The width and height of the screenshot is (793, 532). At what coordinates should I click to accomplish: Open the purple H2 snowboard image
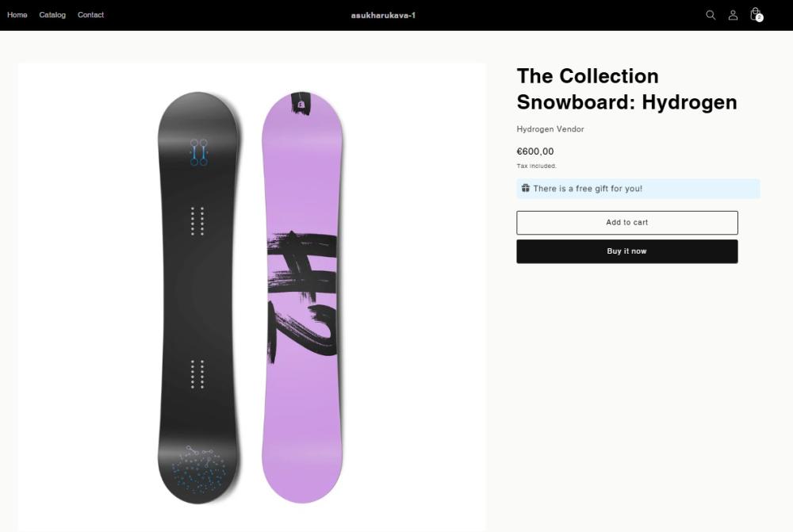click(x=302, y=297)
